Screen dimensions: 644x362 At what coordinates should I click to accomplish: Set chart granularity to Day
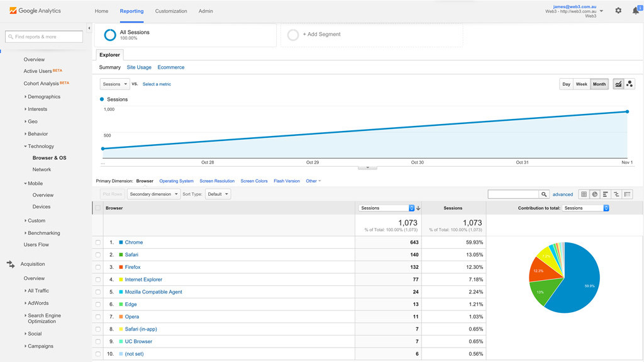[x=567, y=84]
